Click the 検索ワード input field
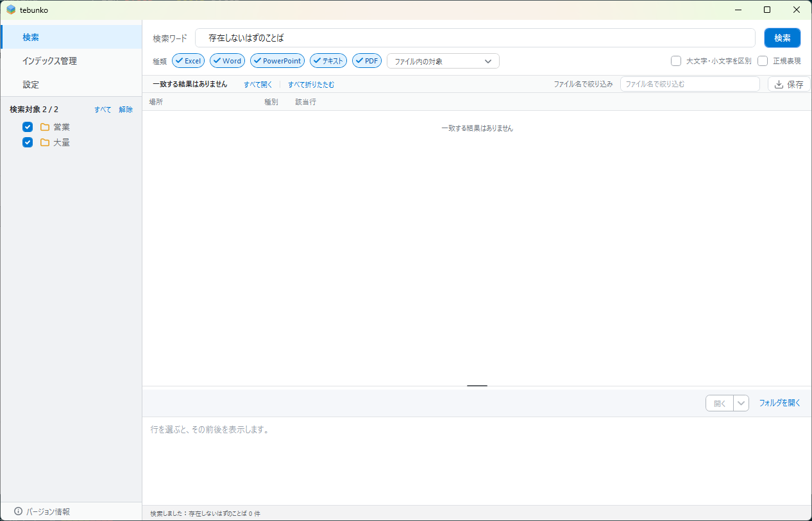Image resolution: width=812 pixels, height=521 pixels. 475,38
